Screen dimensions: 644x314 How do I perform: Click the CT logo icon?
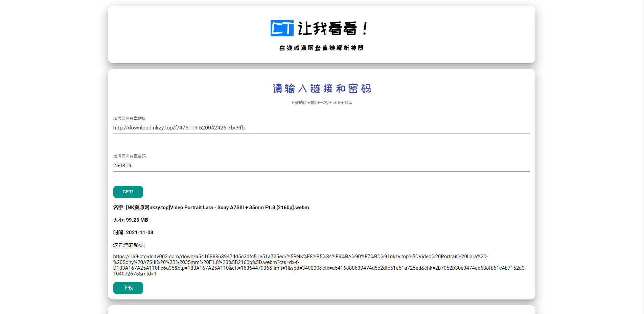pyautogui.click(x=282, y=28)
